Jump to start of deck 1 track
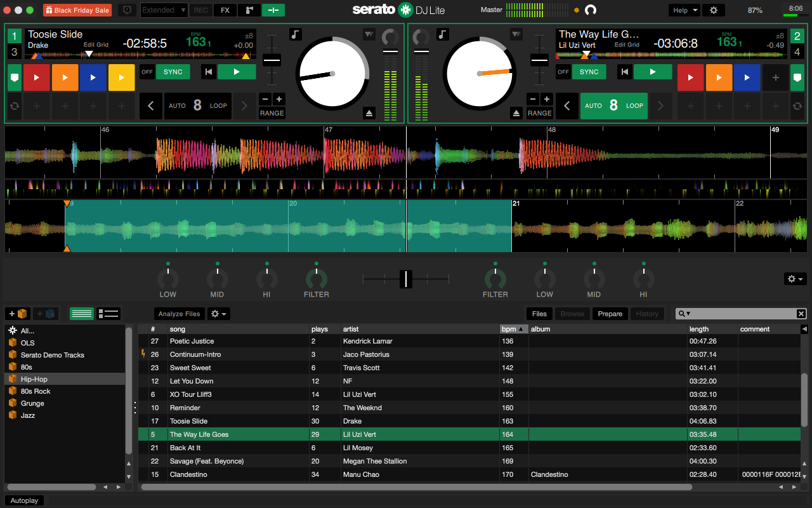Image resolution: width=812 pixels, height=508 pixels. coord(208,72)
